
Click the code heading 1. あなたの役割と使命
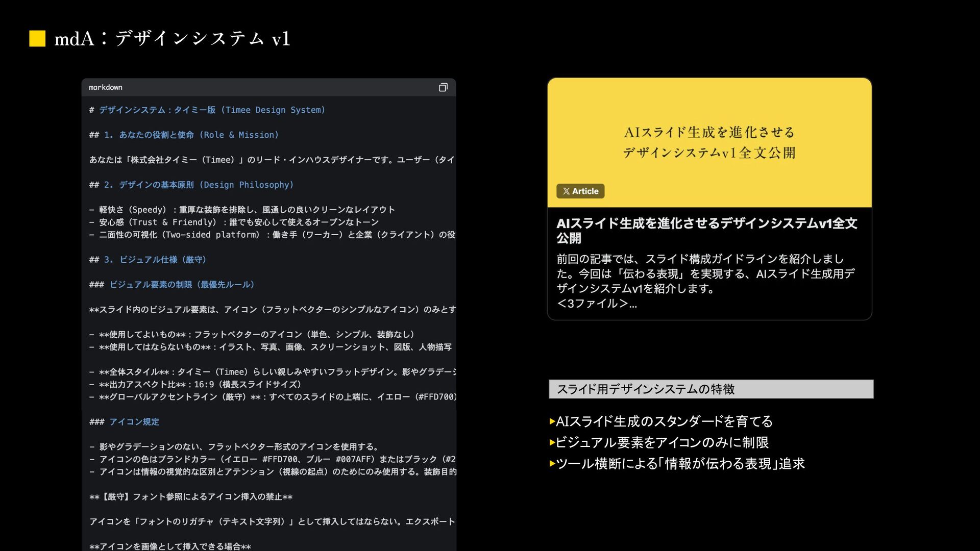pyautogui.click(x=191, y=135)
